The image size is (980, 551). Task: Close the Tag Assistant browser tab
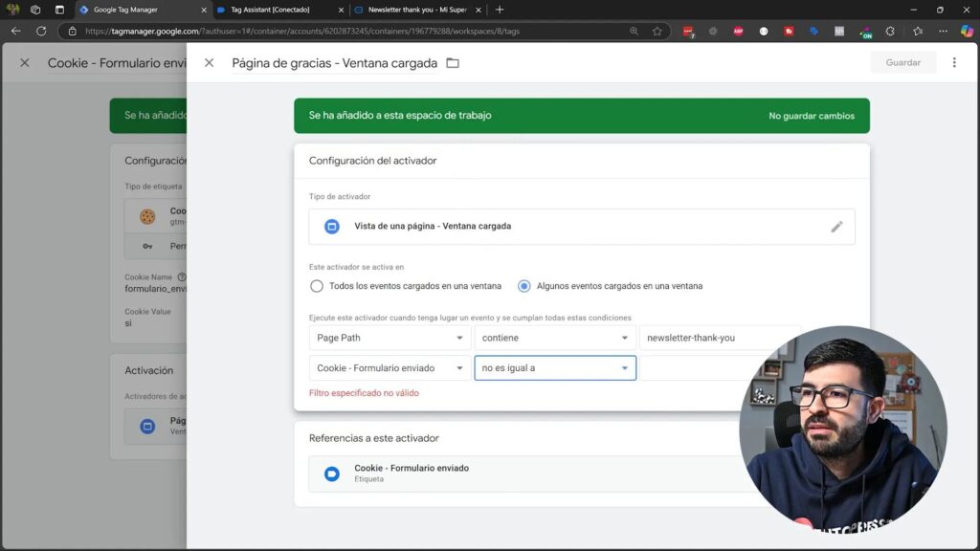(x=341, y=10)
